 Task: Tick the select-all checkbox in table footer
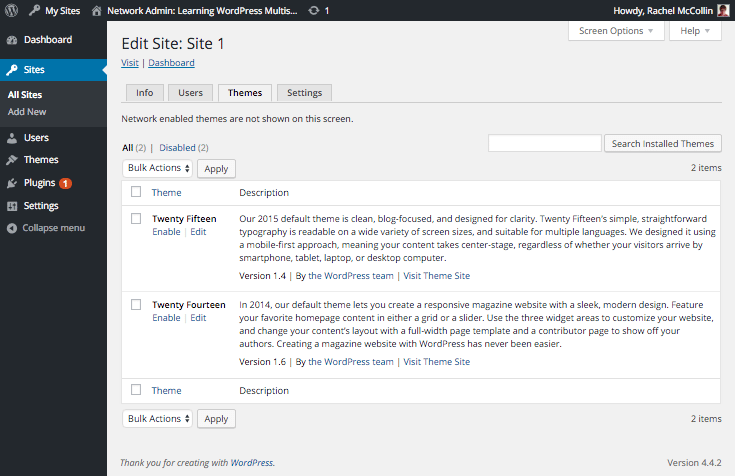[136, 389]
